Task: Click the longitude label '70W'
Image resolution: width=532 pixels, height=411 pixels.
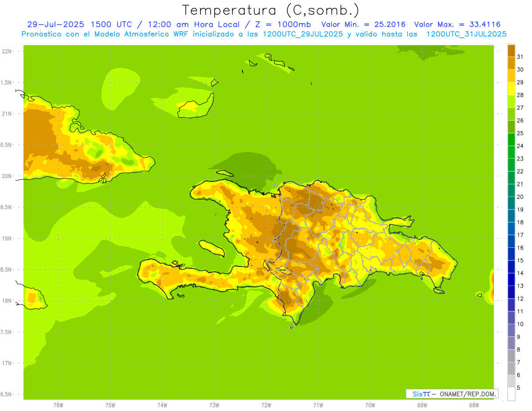Action: 370,405
